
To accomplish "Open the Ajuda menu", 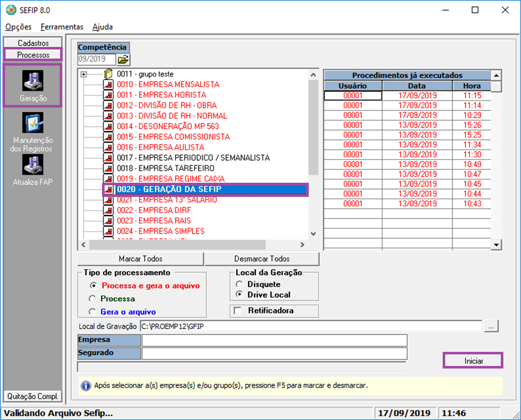I will 103,27.
